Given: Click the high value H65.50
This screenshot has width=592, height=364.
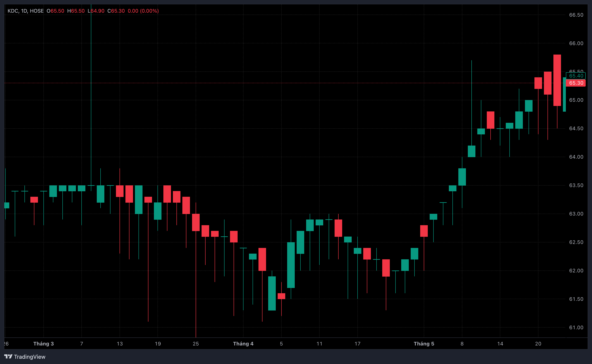Looking at the screenshot, I should coord(76,11).
